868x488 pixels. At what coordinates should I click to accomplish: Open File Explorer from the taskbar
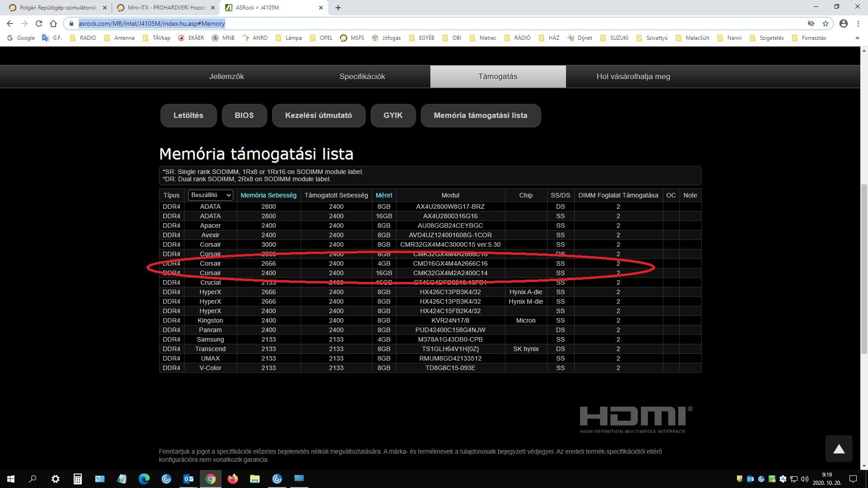(255, 479)
